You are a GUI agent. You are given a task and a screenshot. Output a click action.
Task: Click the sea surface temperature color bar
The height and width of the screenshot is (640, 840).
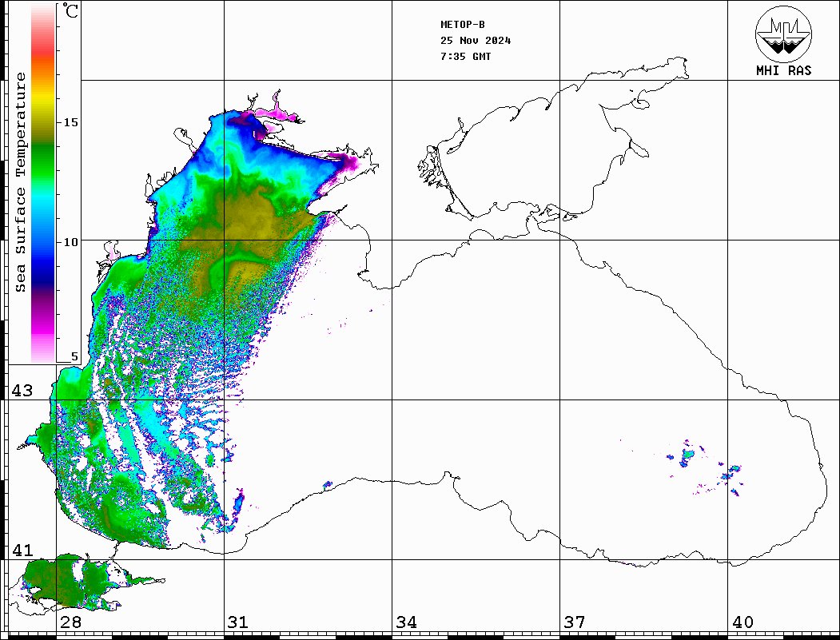[x=43, y=184]
